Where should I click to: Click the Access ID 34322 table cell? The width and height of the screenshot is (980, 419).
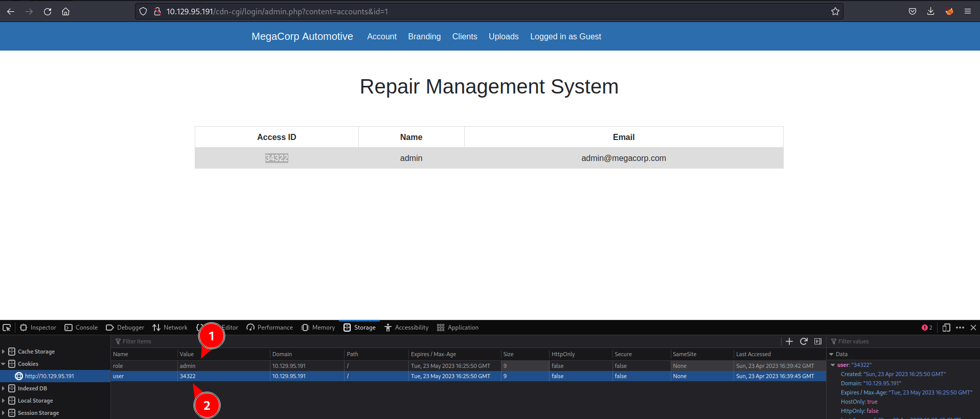coord(277,158)
